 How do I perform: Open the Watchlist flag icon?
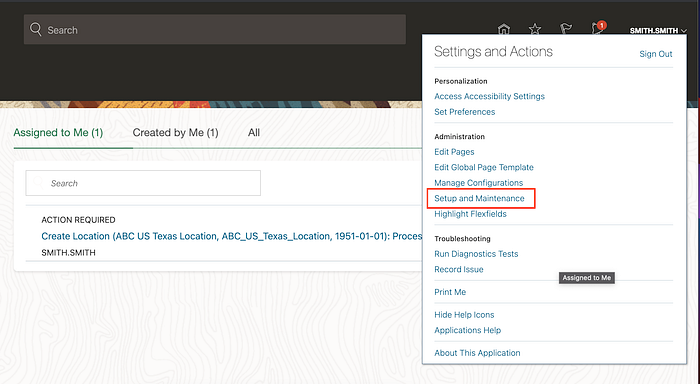566,29
